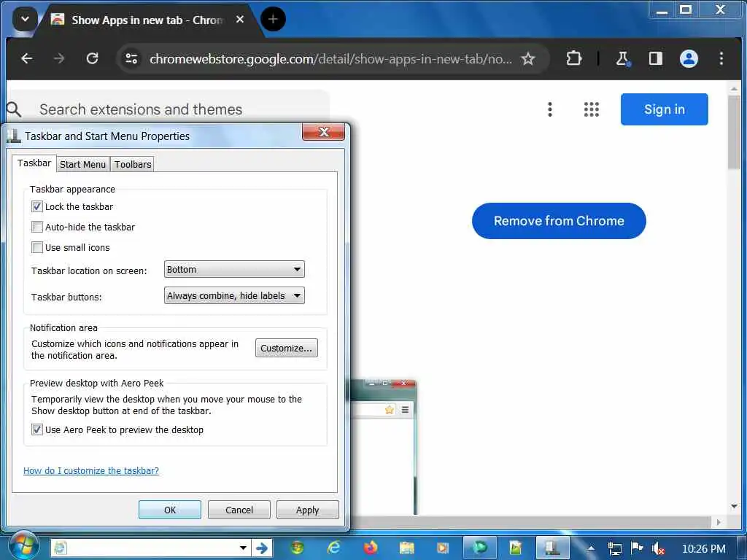Select the Taskbar Properties taskbar button
The image size is (747, 560).
[553, 548]
